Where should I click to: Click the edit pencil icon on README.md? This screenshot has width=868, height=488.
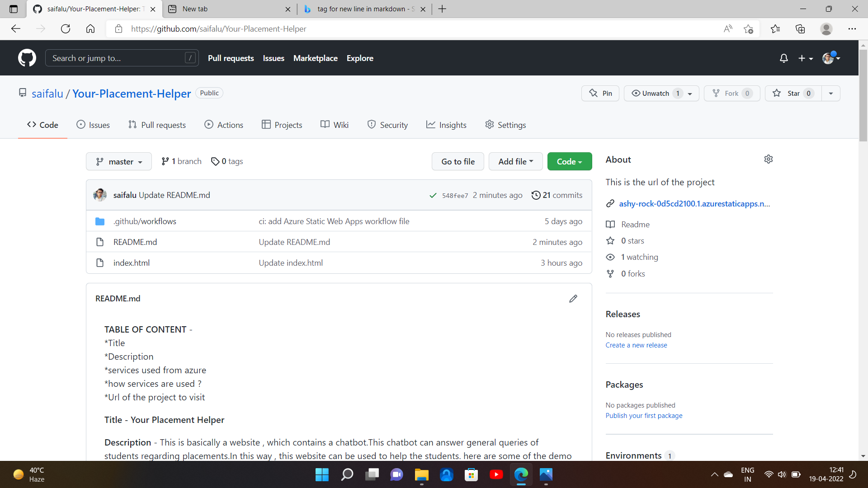pyautogui.click(x=573, y=298)
